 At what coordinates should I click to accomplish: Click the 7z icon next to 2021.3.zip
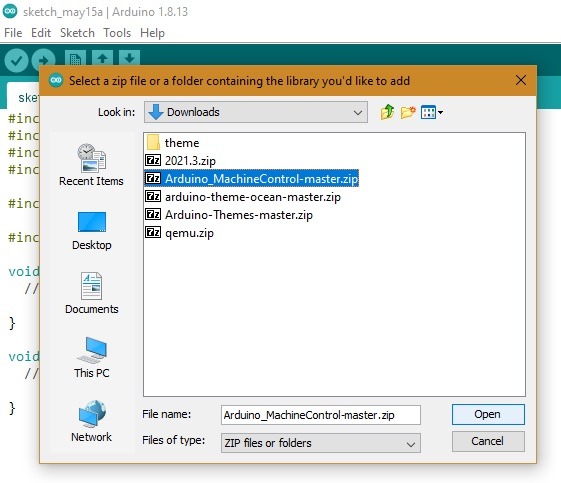pos(153,160)
